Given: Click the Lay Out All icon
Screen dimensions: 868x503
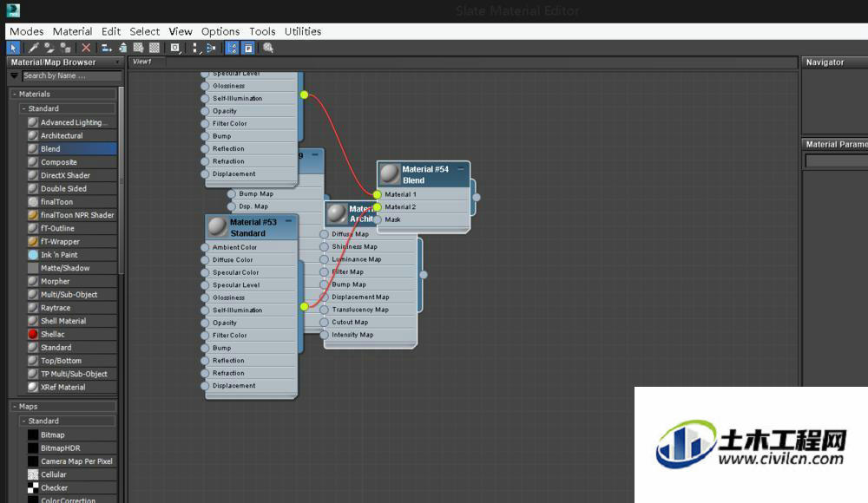Looking at the screenshot, I should coord(195,49).
